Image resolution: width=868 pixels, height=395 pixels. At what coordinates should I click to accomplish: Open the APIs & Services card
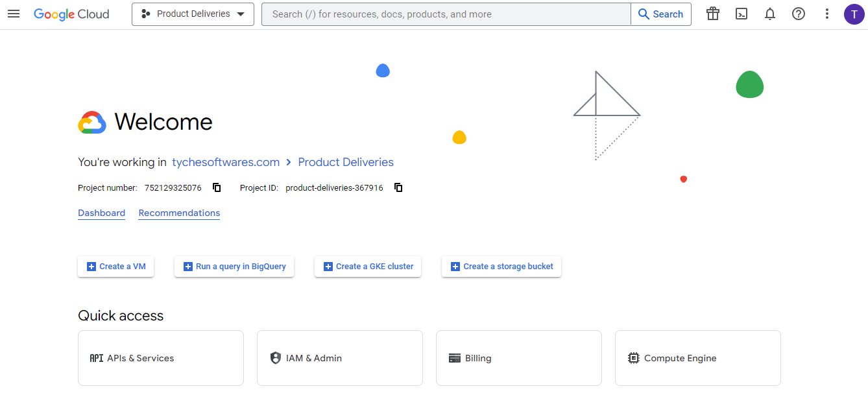(x=161, y=358)
